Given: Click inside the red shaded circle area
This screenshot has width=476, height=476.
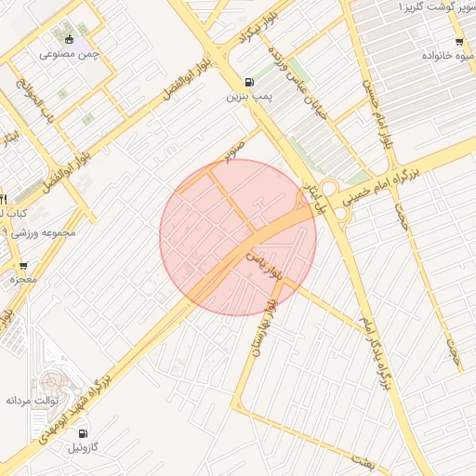Looking at the screenshot, I should pyautogui.click(x=238, y=238).
